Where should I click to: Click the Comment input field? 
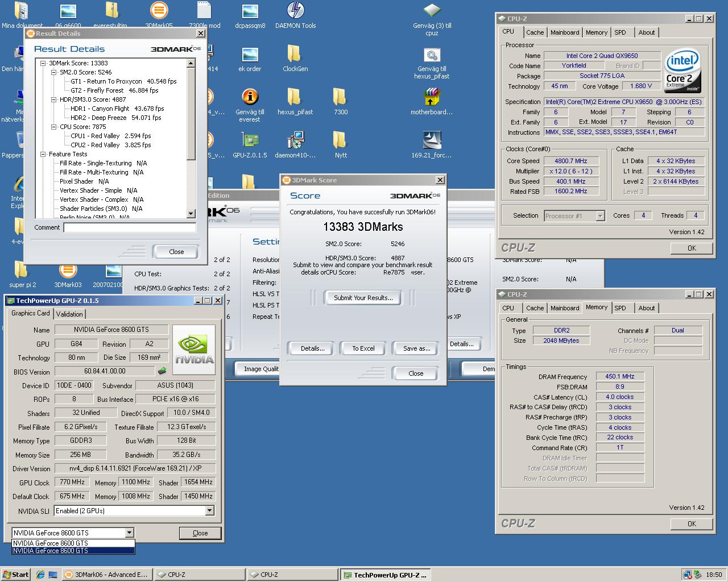[x=130, y=227]
